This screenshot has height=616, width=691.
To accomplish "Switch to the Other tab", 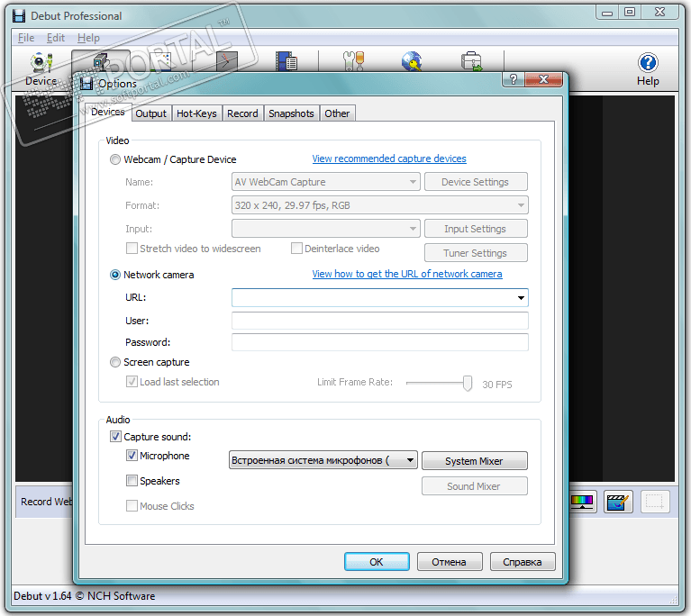I will (x=337, y=113).
